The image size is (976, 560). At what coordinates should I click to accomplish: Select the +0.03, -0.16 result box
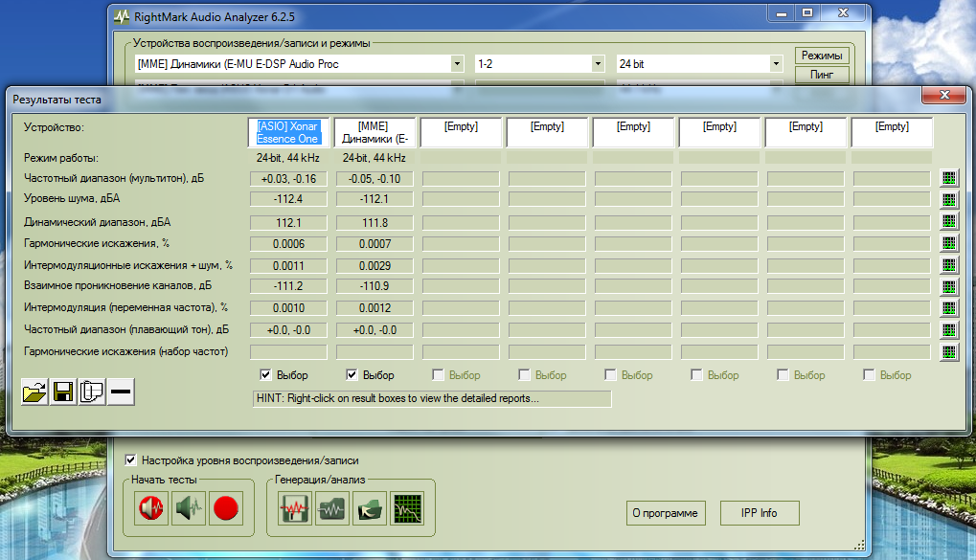[x=288, y=179]
